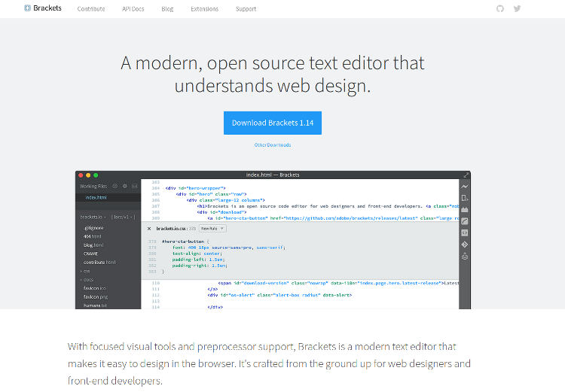Image resolution: width=565 pixels, height=392 pixels.
Task: Click the Working Files heading
Action: pyautogui.click(x=93, y=186)
